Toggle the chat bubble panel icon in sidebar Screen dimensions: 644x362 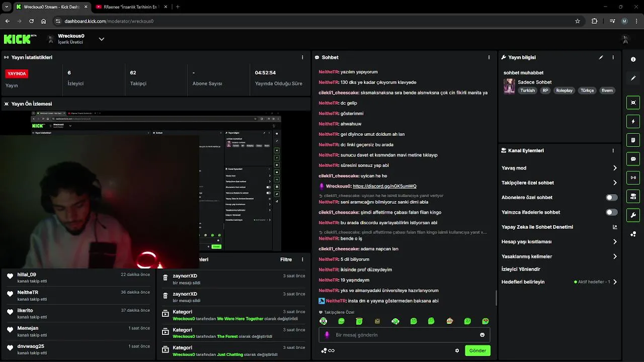[x=633, y=159]
